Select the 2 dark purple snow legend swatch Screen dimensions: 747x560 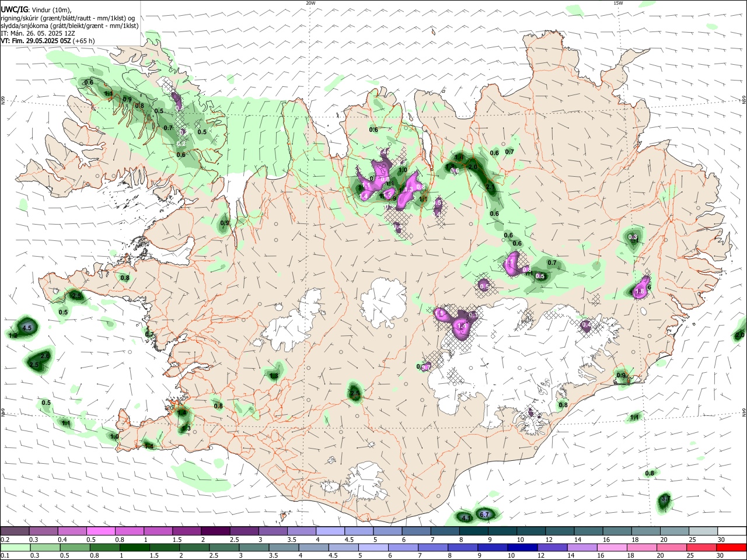(x=215, y=531)
